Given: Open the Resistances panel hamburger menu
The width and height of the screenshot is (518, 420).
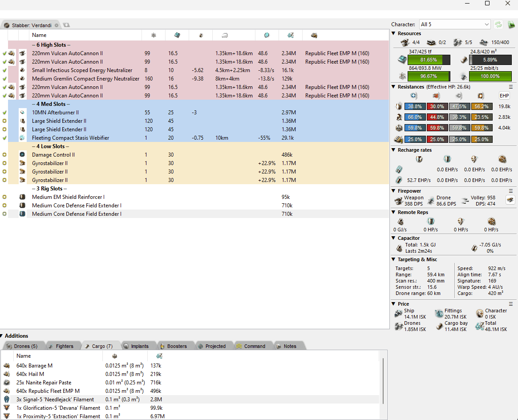Looking at the screenshot, I should [511, 87].
